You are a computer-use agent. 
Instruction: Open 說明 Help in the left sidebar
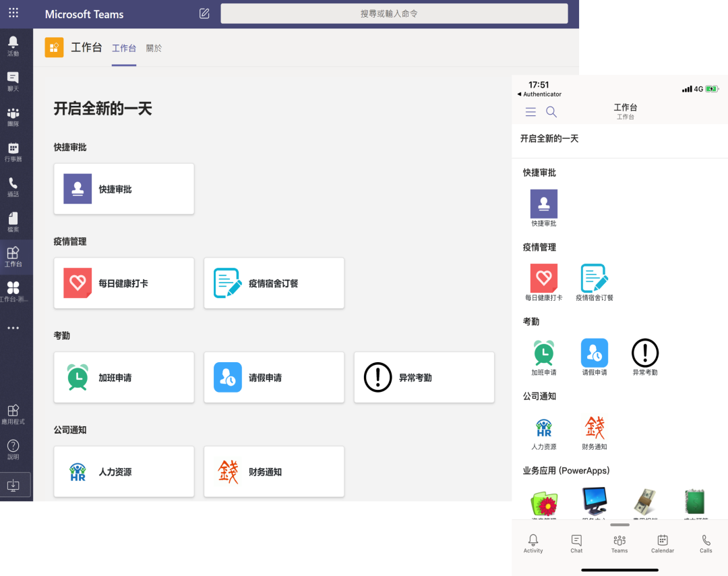tap(13, 450)
